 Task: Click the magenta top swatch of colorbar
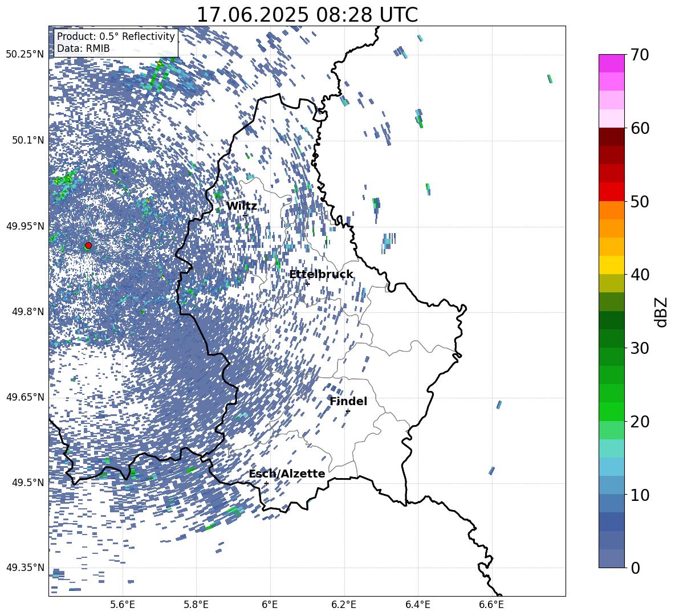(x=611, y=63)
